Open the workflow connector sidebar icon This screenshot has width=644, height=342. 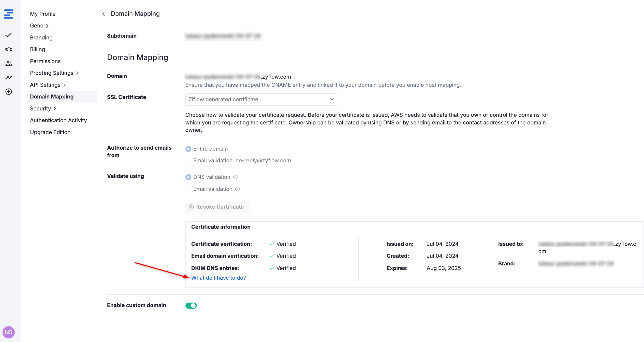9,49
